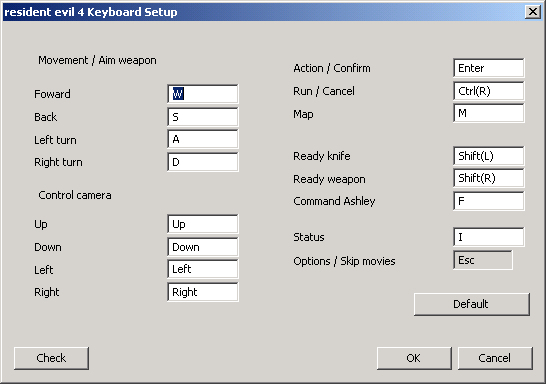The width and height of the screenshot is (546, 384).
Task: Focus the Ready knife key field
Action: pos(489,156)
